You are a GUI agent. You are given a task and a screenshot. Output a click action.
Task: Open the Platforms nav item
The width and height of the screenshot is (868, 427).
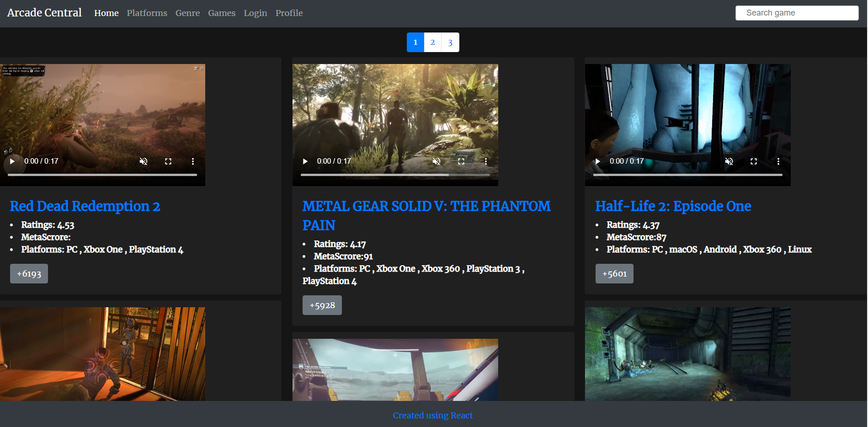coord(147,13)
